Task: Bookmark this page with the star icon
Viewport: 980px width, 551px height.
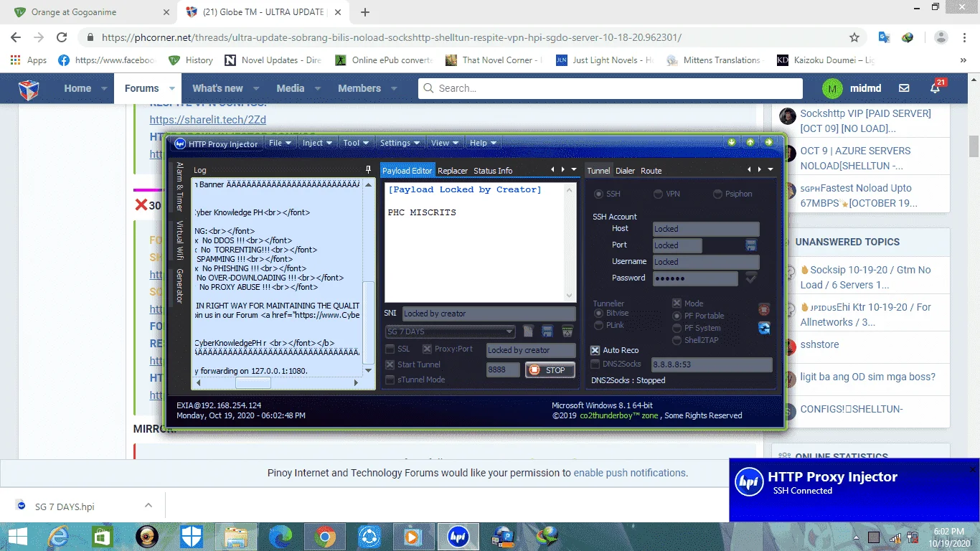Action: [x=854, y=37]
